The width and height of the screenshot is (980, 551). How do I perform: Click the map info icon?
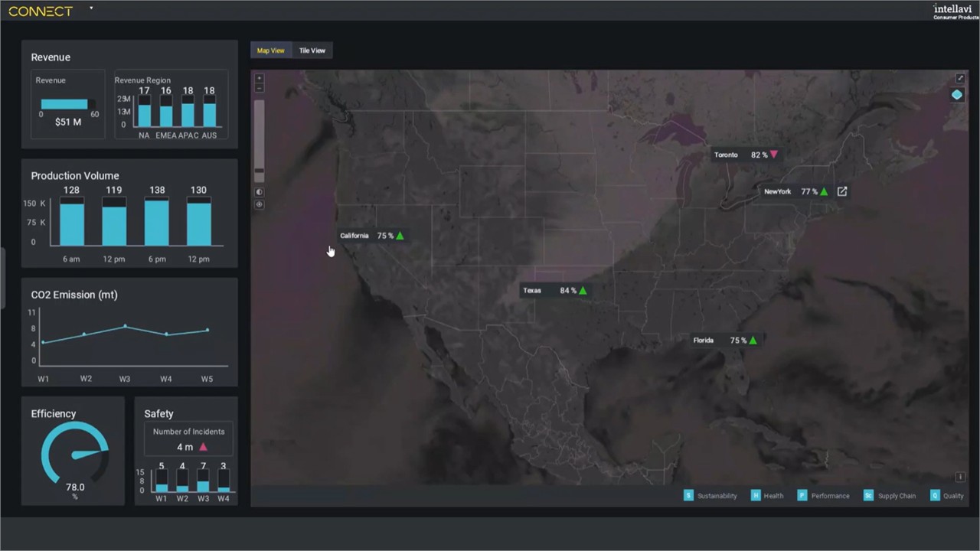point(960,477)
